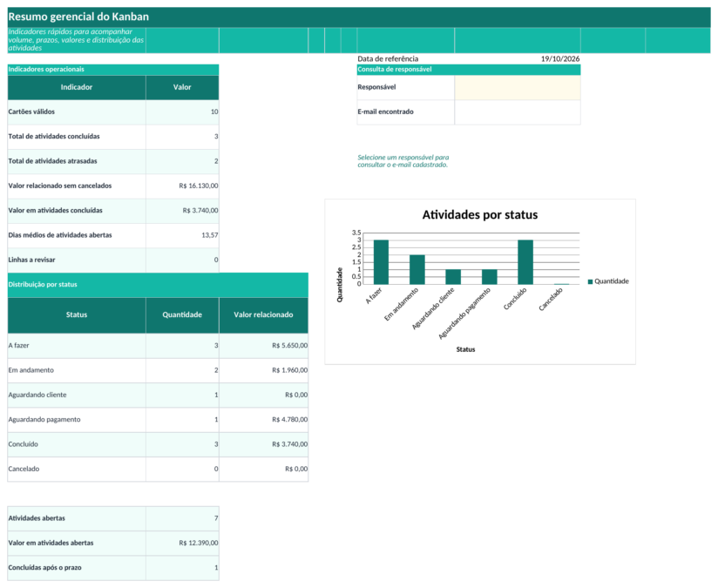Viewport: 718px width, 588px height.
Task: Click the 'Indicador' column header
Action: pos(77,87)
